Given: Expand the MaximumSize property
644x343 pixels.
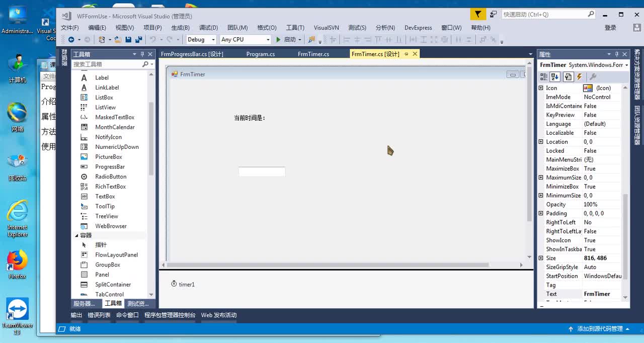Looking at the screenshot, I should click(x=541, y=178).
